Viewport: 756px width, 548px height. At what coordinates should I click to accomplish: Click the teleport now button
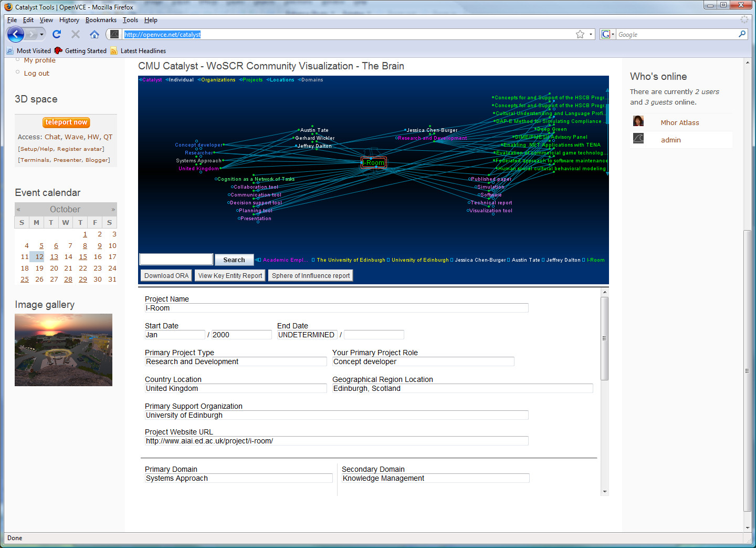pos(66,122)
